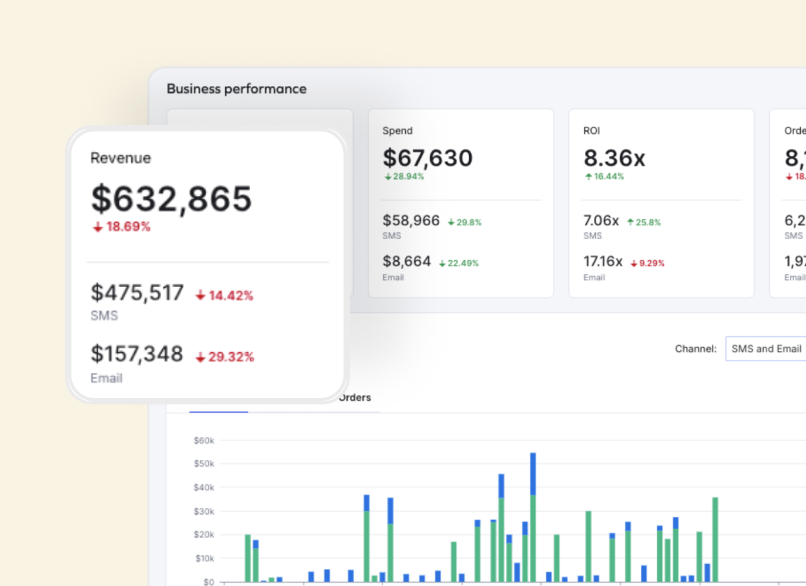Click the green arrow next to 29.8%
Viewport: 806px width, 586px height.
point(451,222)
